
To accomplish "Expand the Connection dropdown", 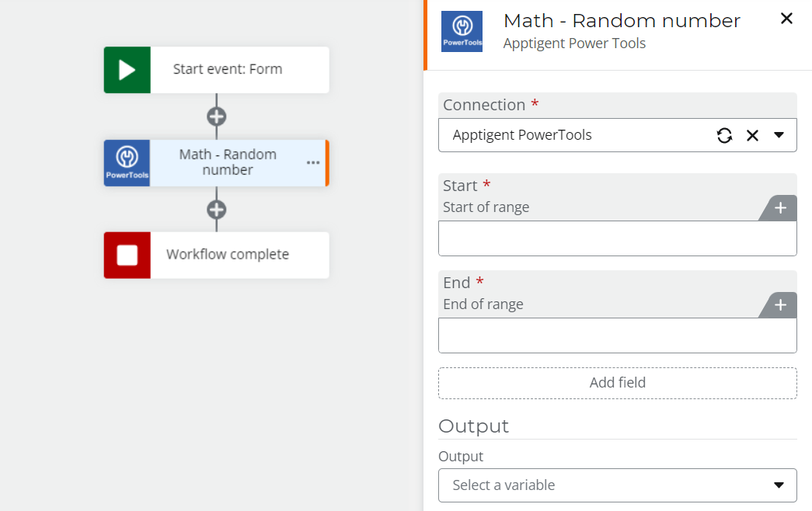I will click(779, 134).
